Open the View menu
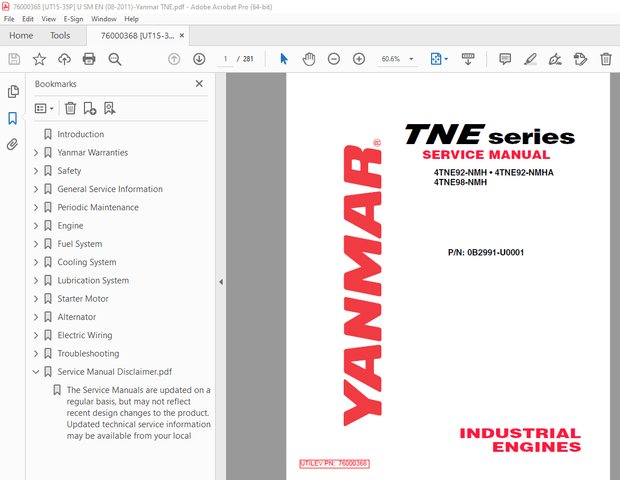This screenshot has width=620, height=480. 49,19
